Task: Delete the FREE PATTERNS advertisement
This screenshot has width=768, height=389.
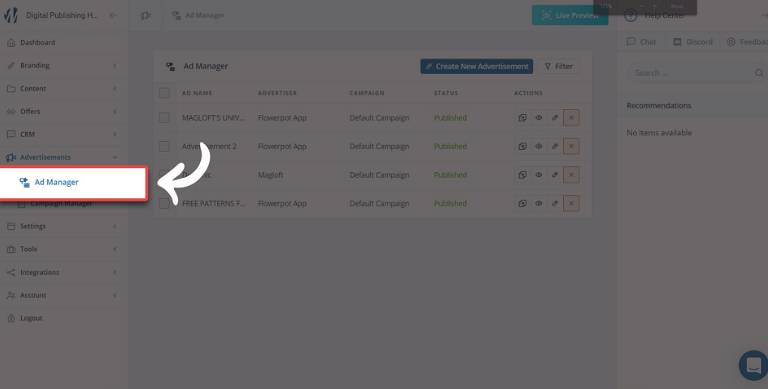Action: 571,203
